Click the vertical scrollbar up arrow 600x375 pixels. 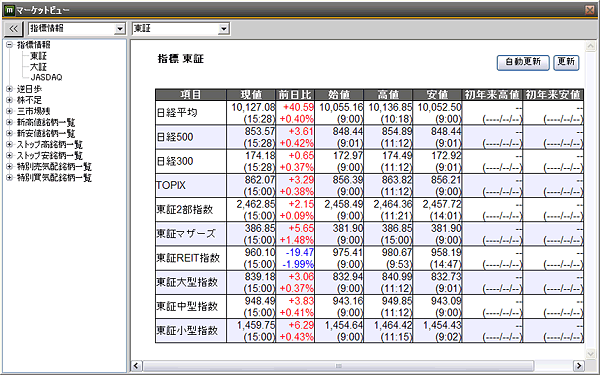coord(590,46)
